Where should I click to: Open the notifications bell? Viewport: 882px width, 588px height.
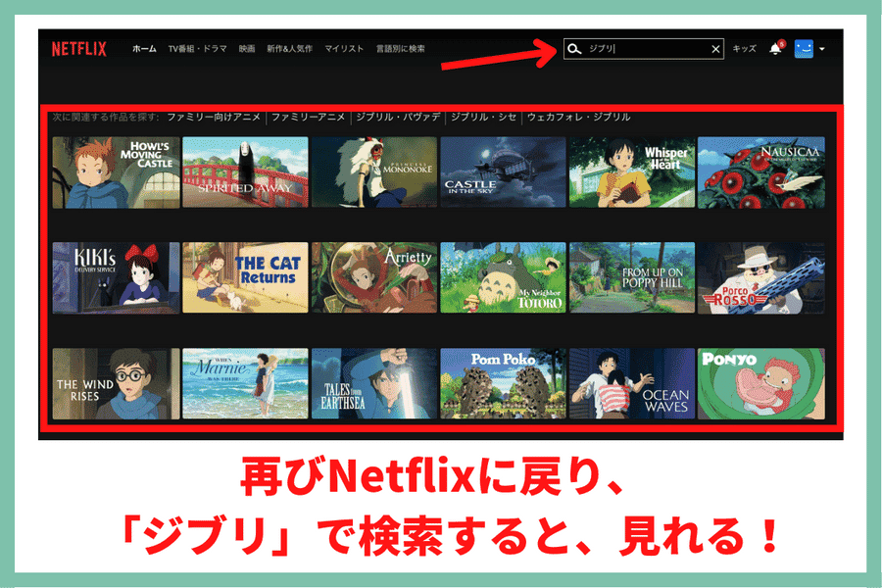point(776,48)
